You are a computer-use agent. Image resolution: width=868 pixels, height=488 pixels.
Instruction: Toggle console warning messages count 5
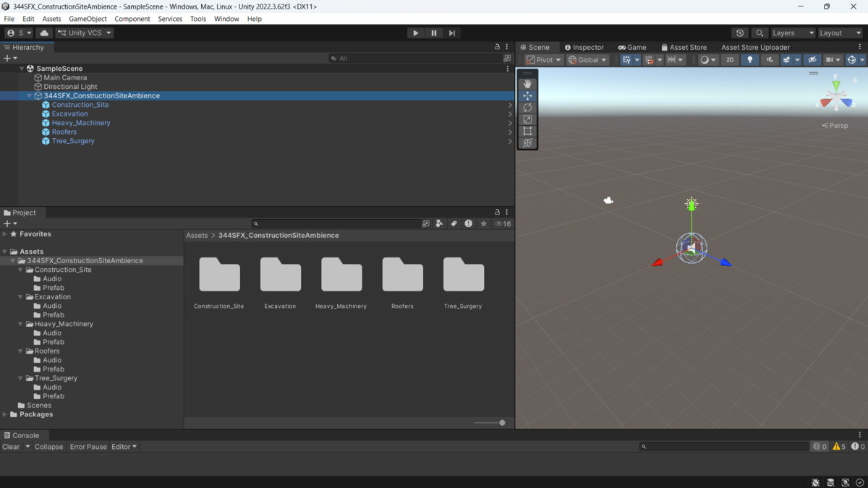(839, 447)
